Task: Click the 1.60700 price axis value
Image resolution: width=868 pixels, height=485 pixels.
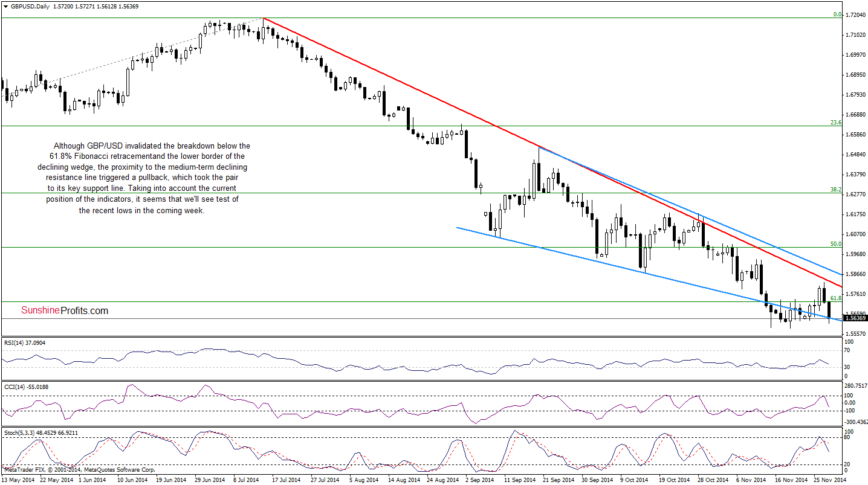Action: coord(855,234)
